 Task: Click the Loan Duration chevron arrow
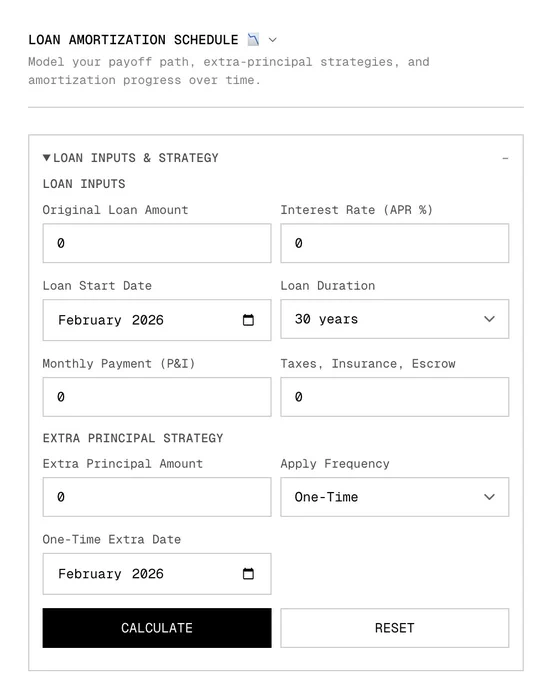coord(489,319)
